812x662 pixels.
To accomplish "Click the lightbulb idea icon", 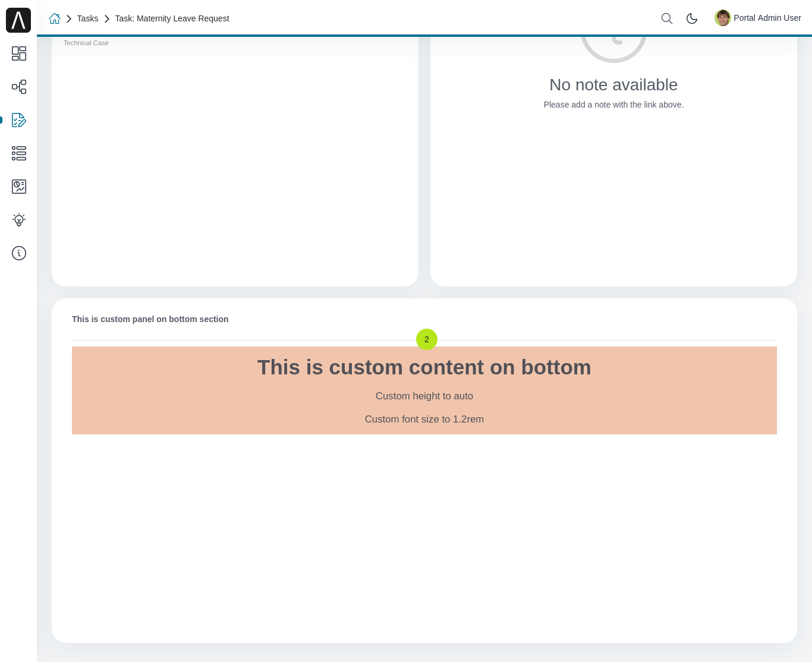I will point(18,220).
